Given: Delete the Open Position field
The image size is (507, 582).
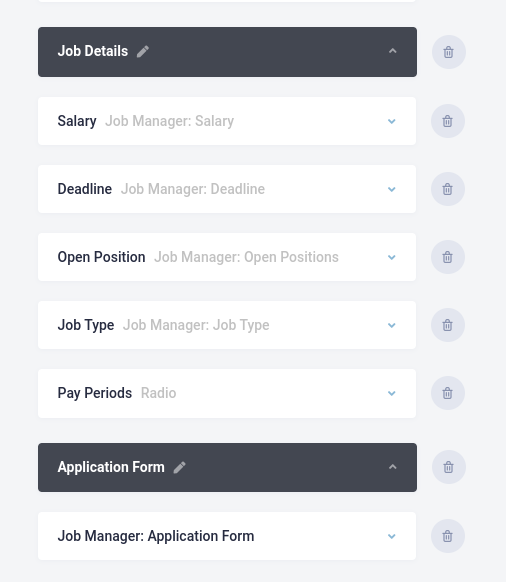Looking at the screenshot, I should 448,257.
